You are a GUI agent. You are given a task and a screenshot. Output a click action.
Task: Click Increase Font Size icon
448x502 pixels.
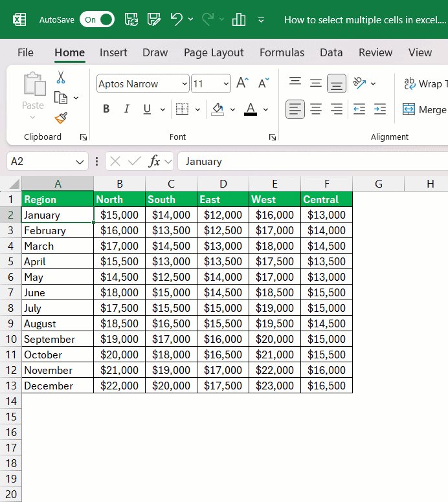243,83
